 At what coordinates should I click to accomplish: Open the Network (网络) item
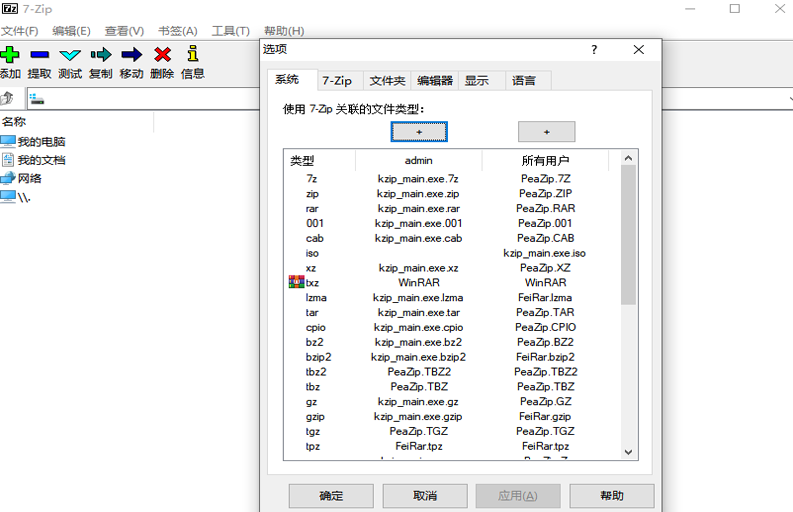pos(29,178)
